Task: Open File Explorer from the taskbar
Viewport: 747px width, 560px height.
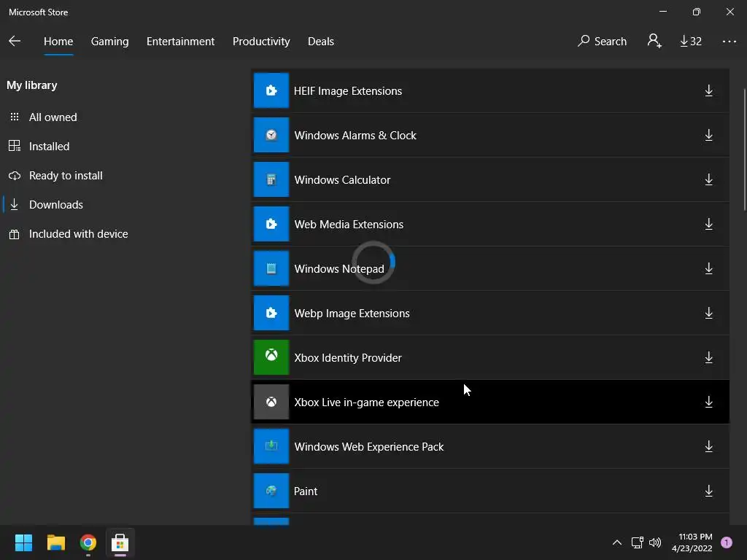Action: click(x=55, y=542)
